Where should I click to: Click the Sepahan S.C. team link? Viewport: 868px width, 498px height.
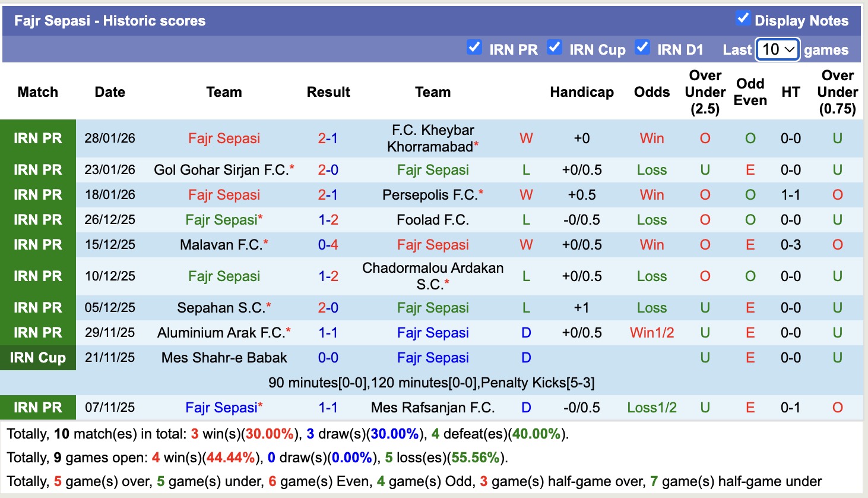[x=221, y=308]
